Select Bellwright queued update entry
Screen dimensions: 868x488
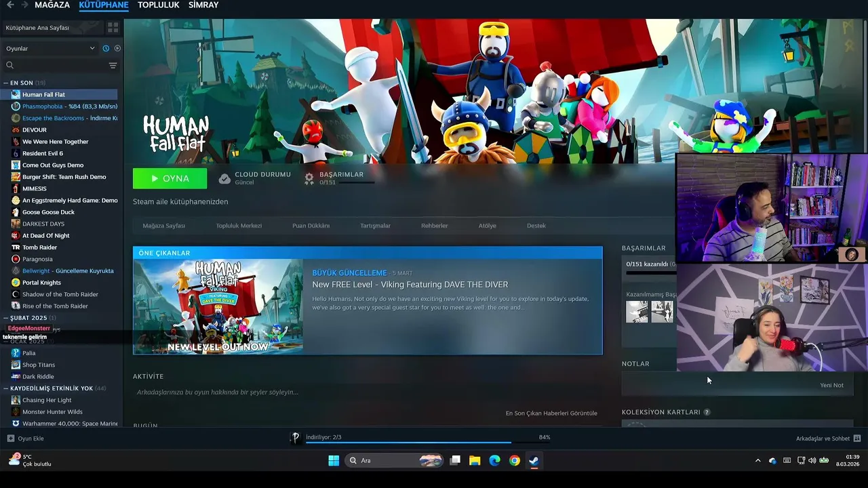coord(62,271)
